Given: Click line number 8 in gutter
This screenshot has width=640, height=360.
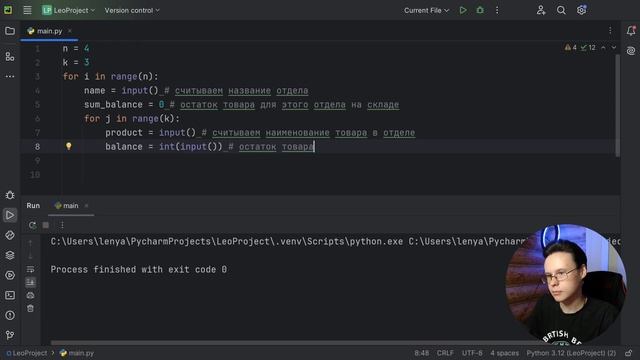Looking at the screenshot, I should (x=37, y=147).
